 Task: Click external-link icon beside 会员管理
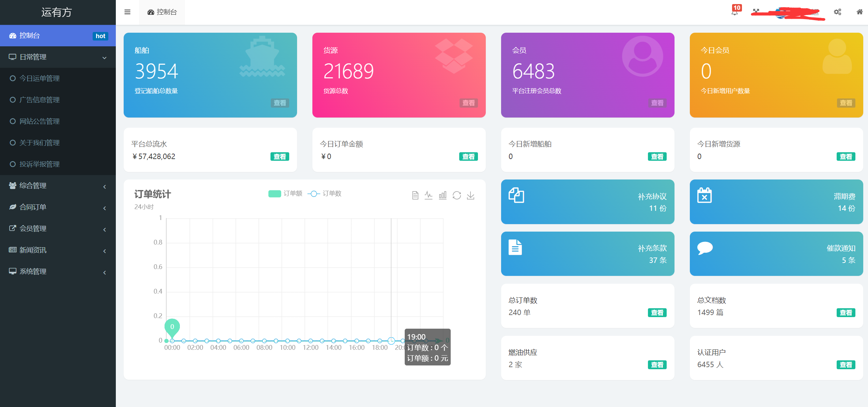point(13,229)
